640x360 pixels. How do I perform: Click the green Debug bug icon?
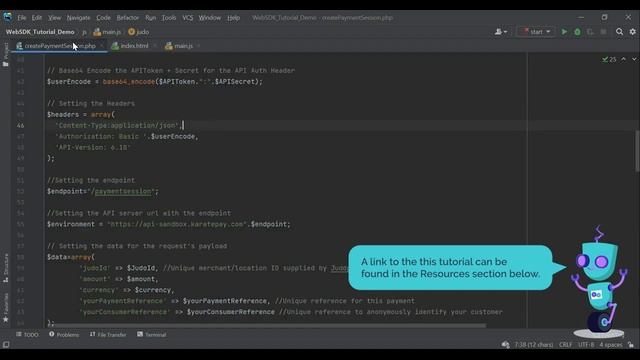click(x=577, y=32)
